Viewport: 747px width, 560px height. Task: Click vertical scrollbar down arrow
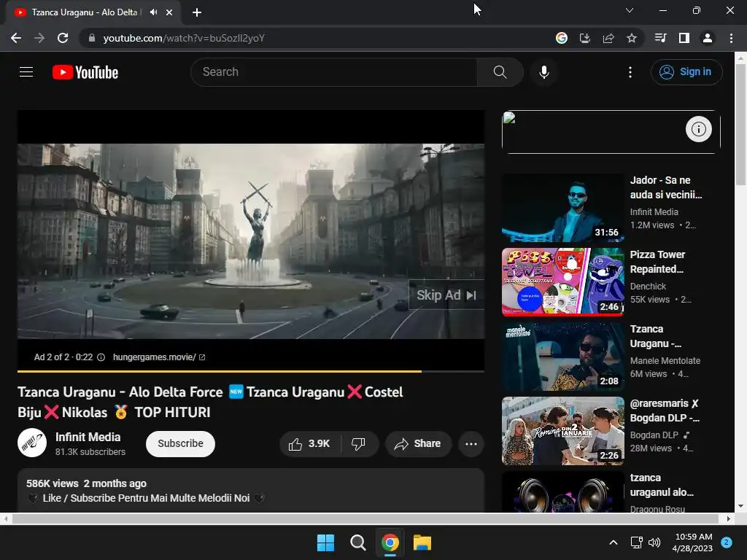[x=741, y=507]
